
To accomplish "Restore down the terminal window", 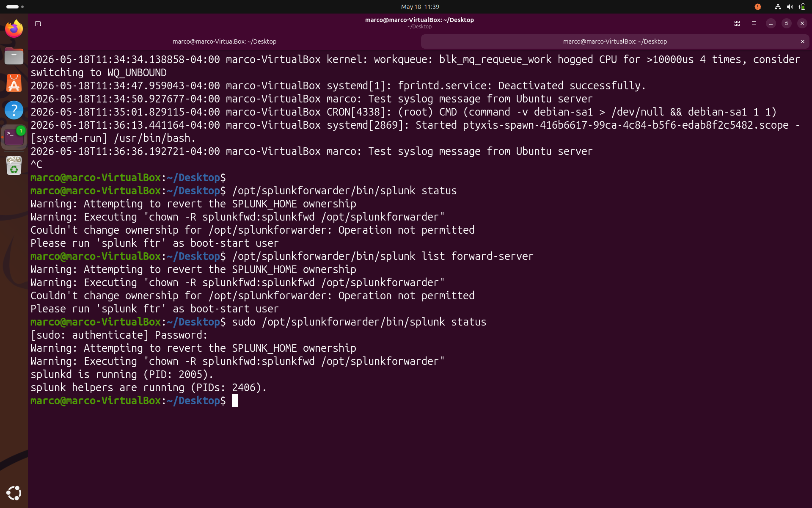I will click(x=787, y=23).
